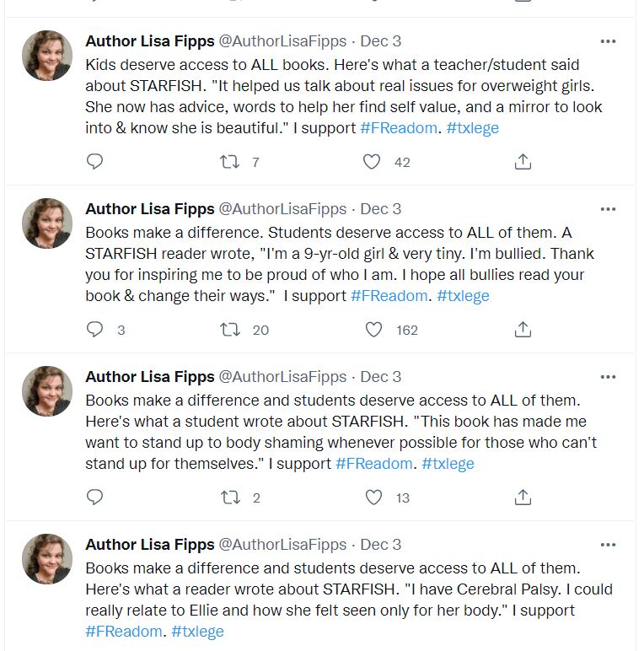This screenshot has height=651, width=644.
Task: Open #FReadom hashtag in the Cerebral Palsy tweet
Action: (x=124, y=631)
